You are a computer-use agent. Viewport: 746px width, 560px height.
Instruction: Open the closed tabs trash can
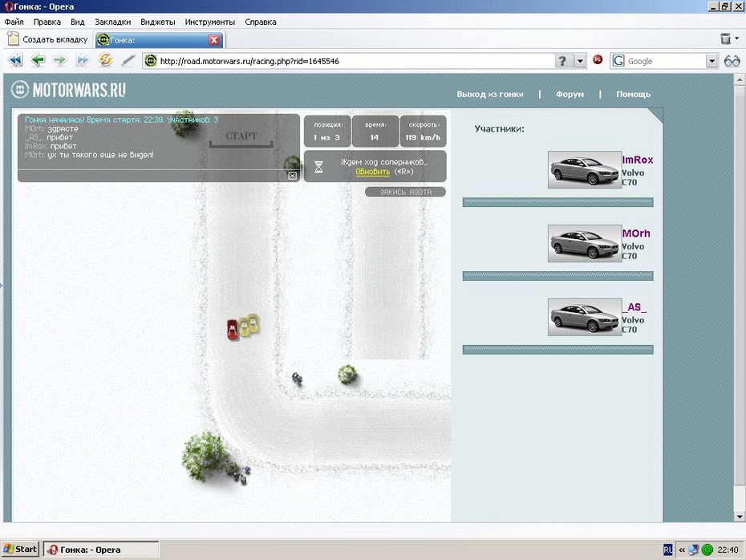coord(725,39)
